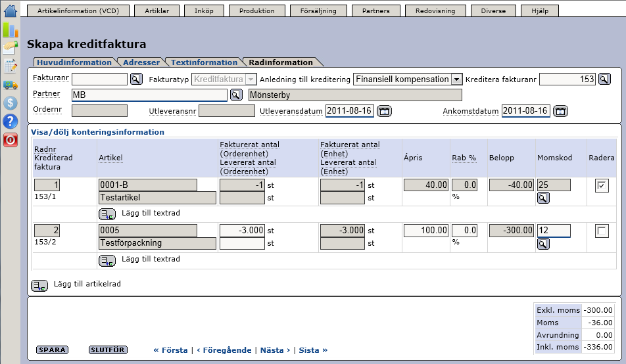
Task: Go to Nästa page link
Action: (275, 350)
